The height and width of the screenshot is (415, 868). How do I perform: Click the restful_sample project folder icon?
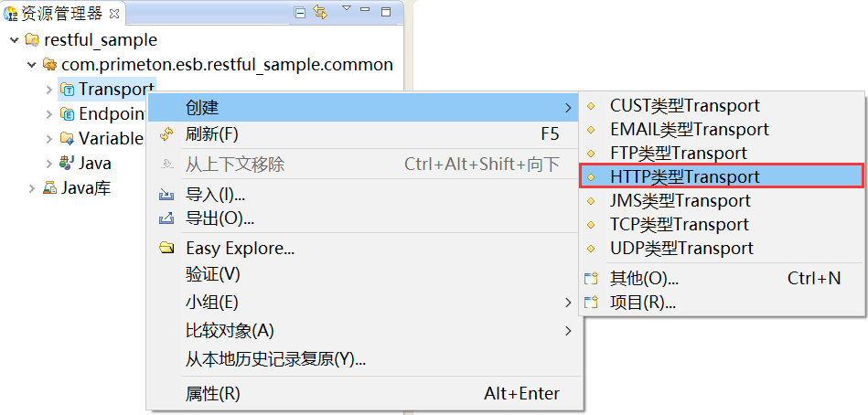(32, 40)
